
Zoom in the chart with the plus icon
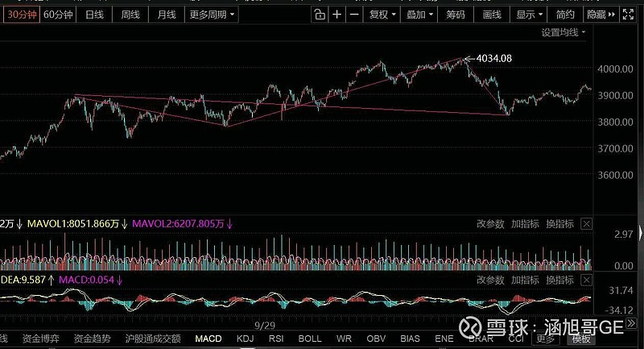336,15
